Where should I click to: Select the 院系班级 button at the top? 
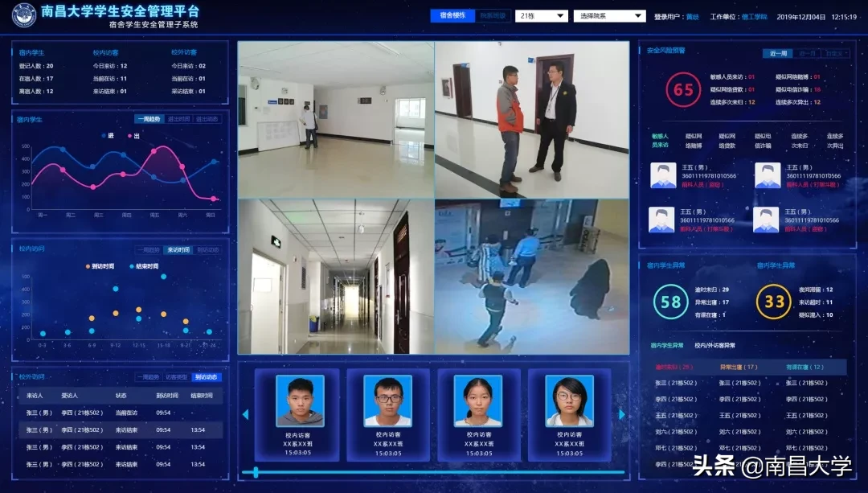pyautogui.click(x=493, y=15)
